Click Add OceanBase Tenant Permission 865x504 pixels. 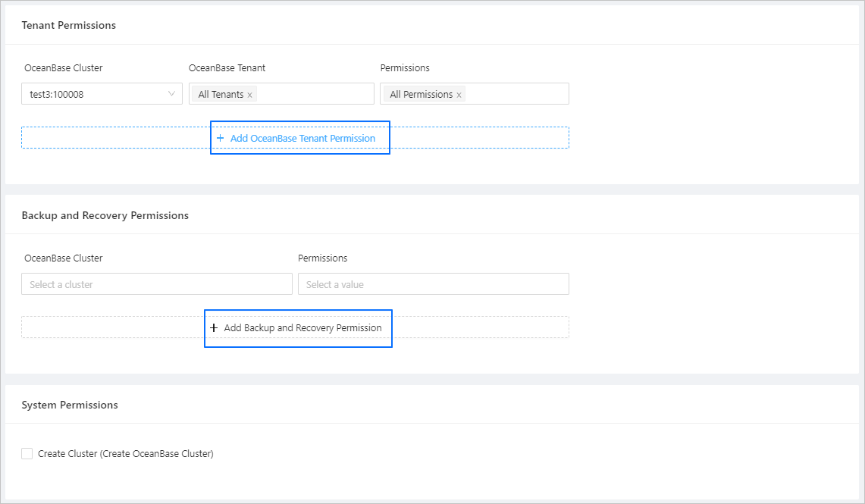302,139
